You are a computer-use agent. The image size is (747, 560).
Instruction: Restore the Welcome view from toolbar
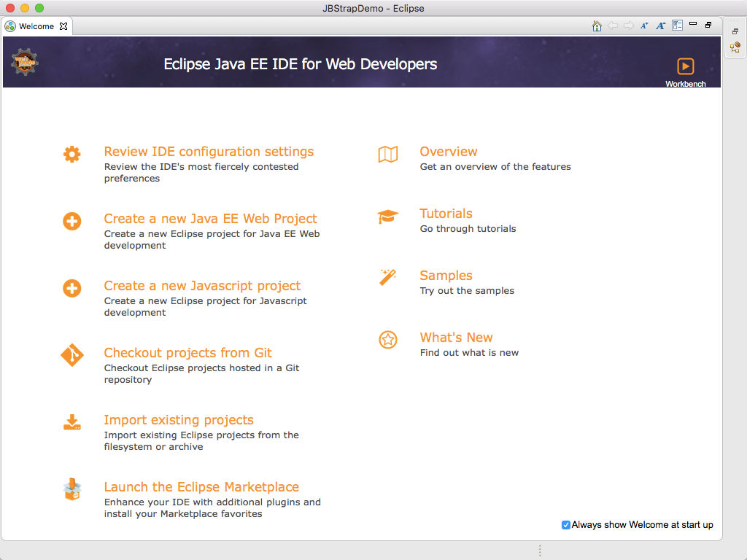click(709, 25)
